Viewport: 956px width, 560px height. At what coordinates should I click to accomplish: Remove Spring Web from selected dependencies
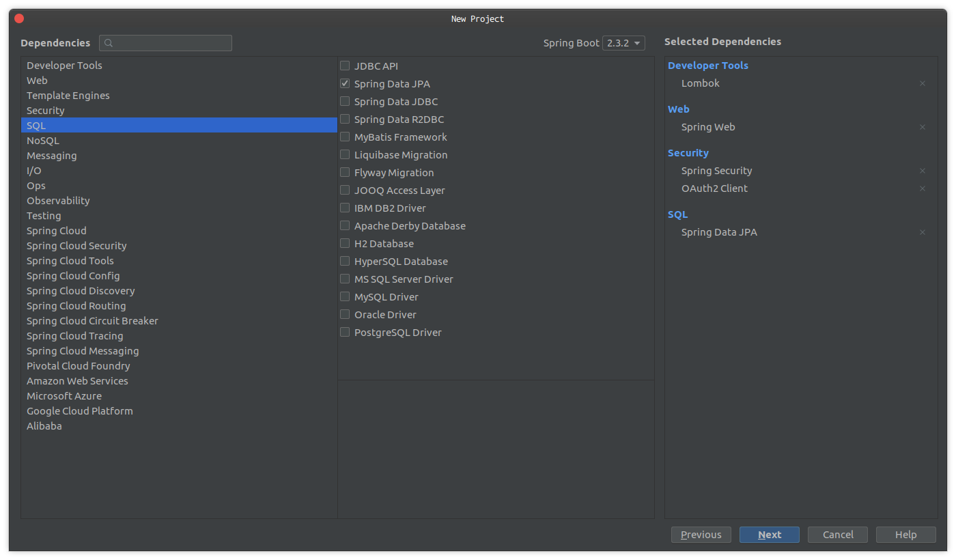click(923, 127)
